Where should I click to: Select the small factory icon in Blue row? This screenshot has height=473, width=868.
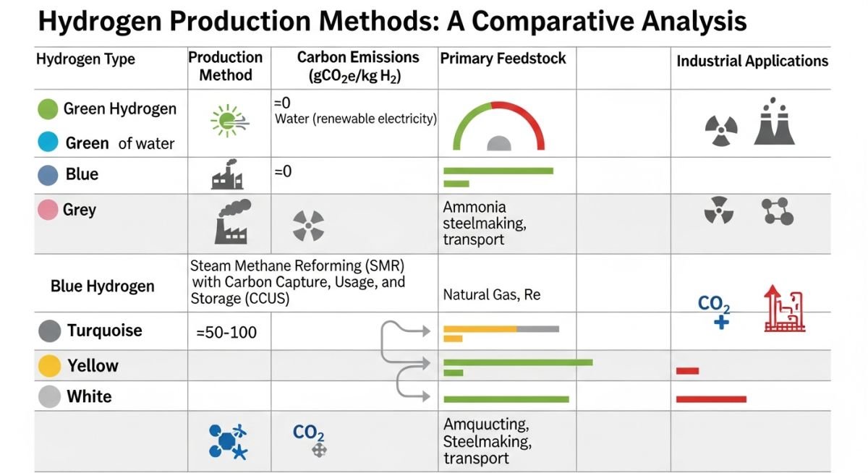point(227,175)
